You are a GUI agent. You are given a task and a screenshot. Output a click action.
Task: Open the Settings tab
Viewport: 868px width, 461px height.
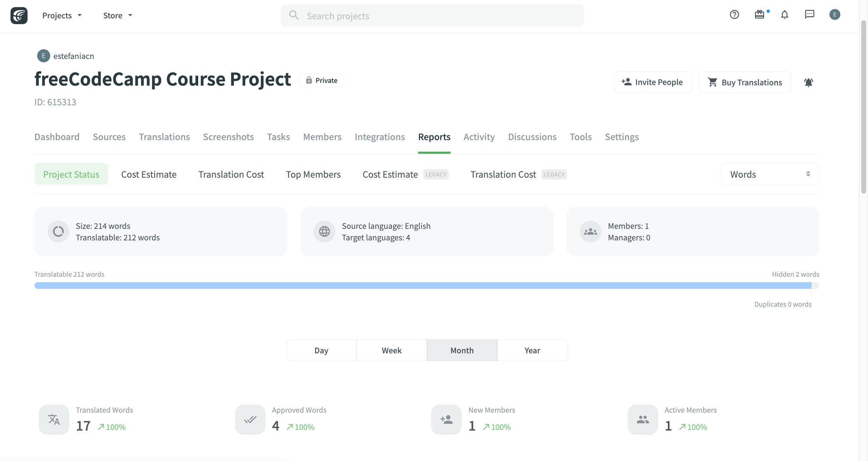click(622, 137)
